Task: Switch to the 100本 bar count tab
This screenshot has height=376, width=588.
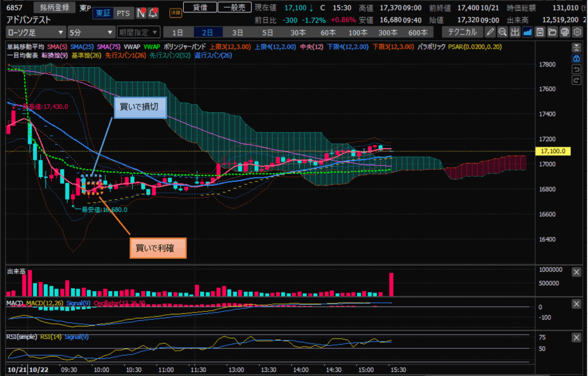Action: (x=357, y=32)
